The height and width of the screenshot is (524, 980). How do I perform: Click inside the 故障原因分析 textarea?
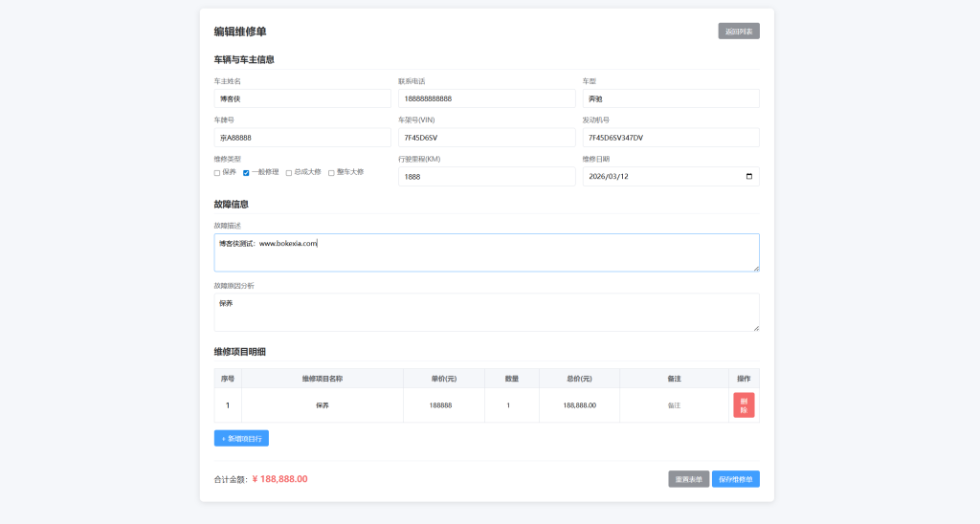(x=486, y=313)
